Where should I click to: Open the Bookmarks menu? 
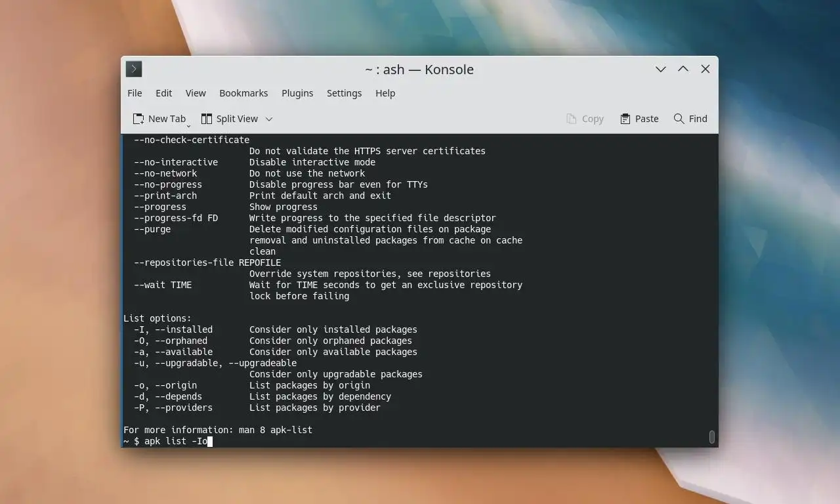(x=243, y=93)
